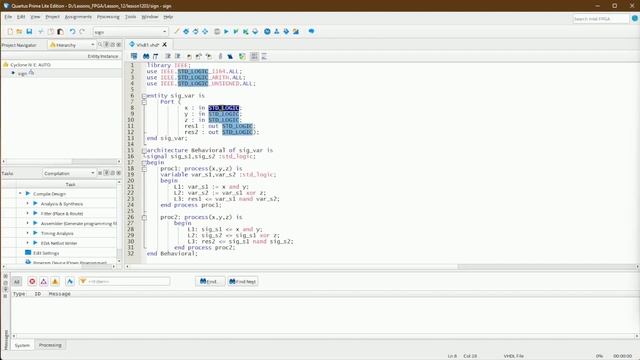Collapse the architecture Behavioral code fold marker
The width and height of the screenshot is (640, 360).
coord(144,151)
